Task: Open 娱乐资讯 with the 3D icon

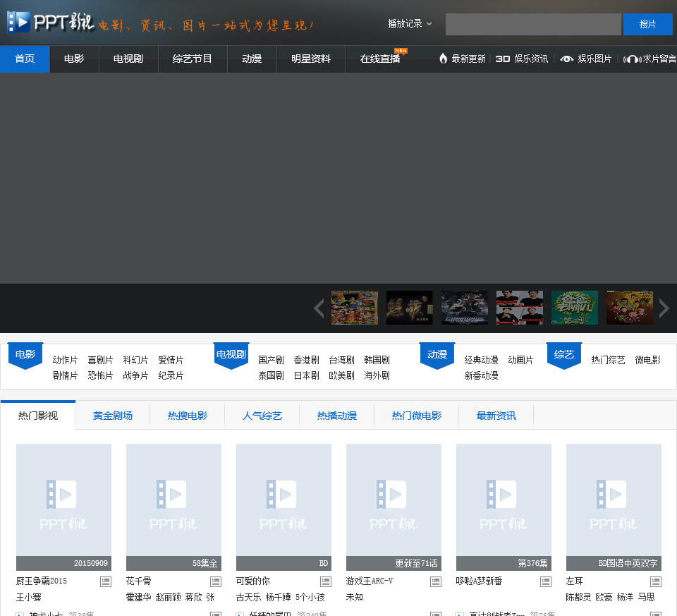Action: click(x=522, y=59)
